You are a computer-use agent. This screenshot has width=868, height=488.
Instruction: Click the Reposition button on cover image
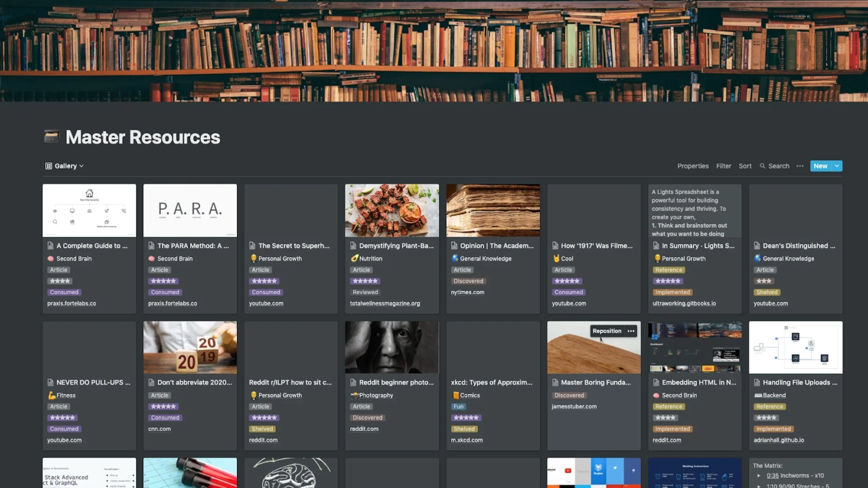[607, 331]
